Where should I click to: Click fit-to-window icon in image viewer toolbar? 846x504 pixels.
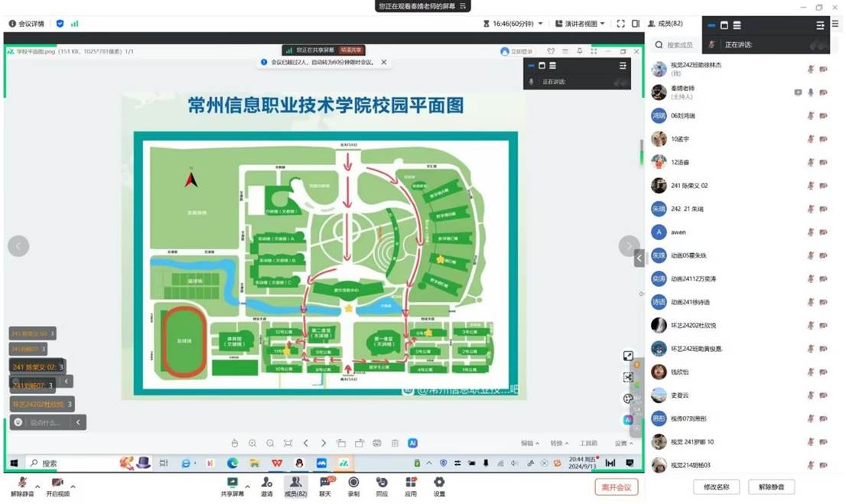tap(288, 443)
